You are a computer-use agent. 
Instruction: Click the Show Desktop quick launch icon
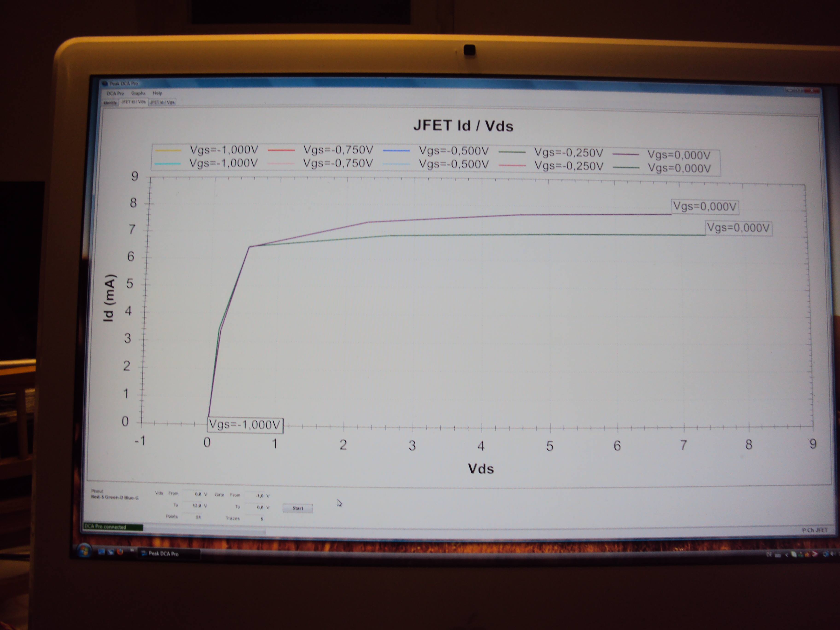tap(101, 552)
